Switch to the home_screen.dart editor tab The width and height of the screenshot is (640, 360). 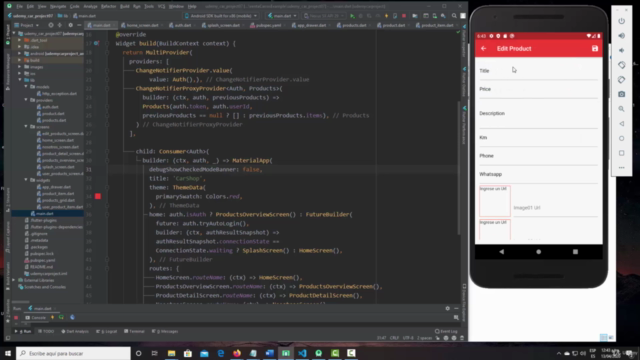(142, 25)
